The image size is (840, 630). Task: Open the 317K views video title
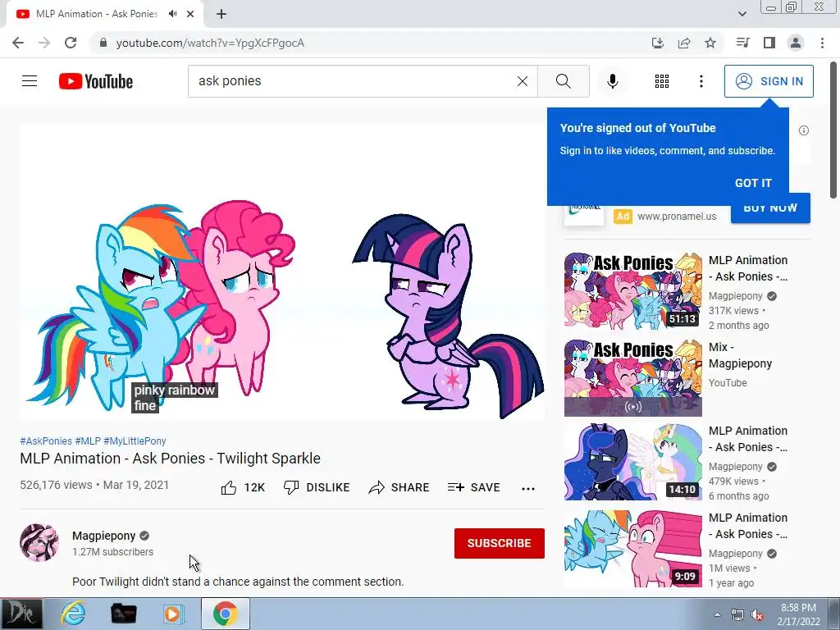tap(748, 268)
